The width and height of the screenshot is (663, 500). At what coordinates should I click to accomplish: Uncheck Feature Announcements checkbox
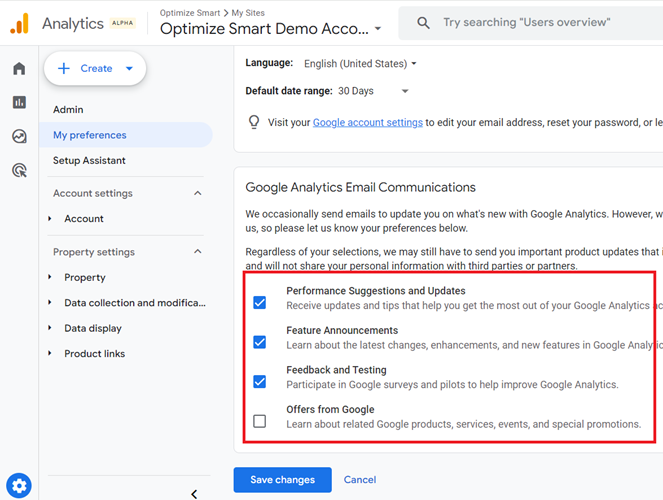[260, 342]
